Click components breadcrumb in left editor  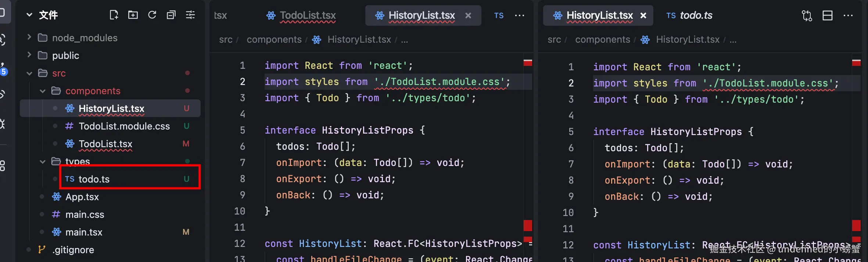click(274, 39)
